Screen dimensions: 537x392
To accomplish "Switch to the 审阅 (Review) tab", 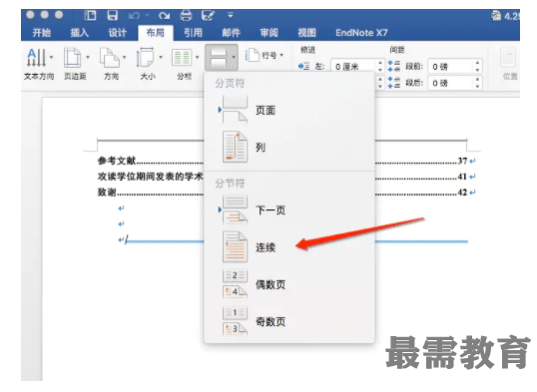I will (x=269, y=33).
